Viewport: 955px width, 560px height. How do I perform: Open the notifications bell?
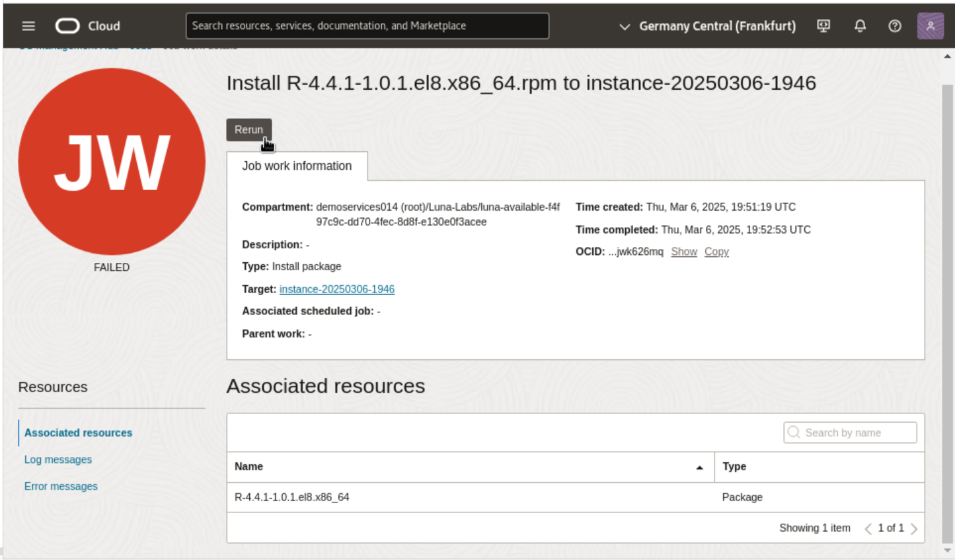click(860, 26)
